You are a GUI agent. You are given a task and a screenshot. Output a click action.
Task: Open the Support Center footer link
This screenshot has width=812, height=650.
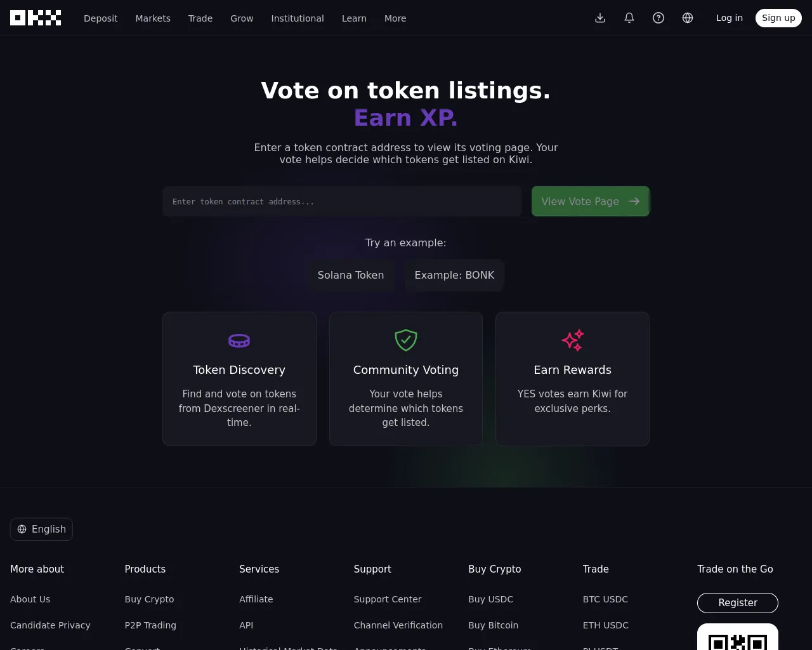(x=388, y=599)
